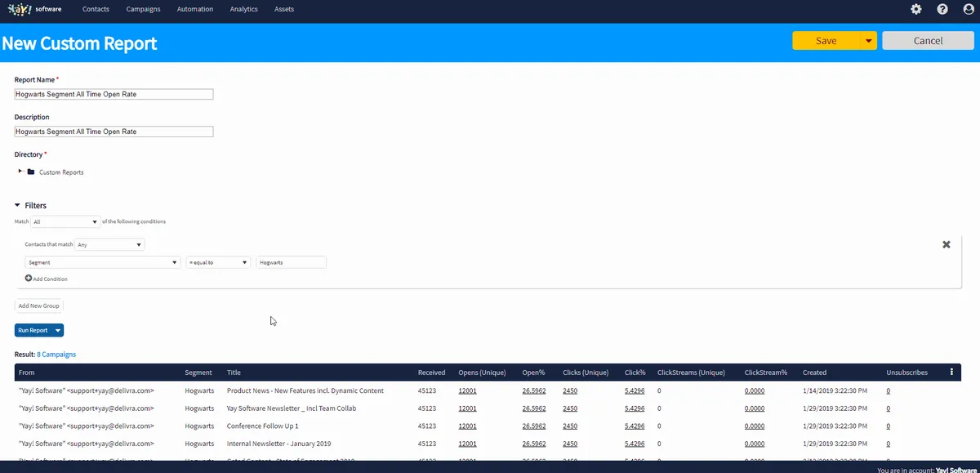
Task: Open the Contacts that match Any dropdown
Action: (x=109, y=244)
